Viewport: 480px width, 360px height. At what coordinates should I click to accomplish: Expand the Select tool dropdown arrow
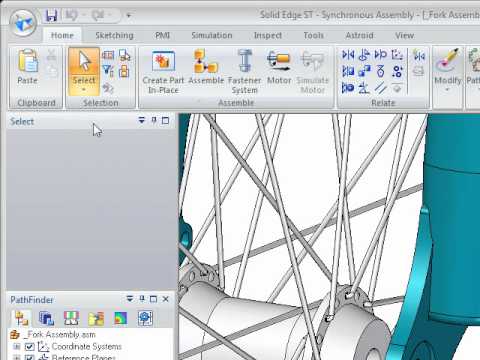(84, 90)
